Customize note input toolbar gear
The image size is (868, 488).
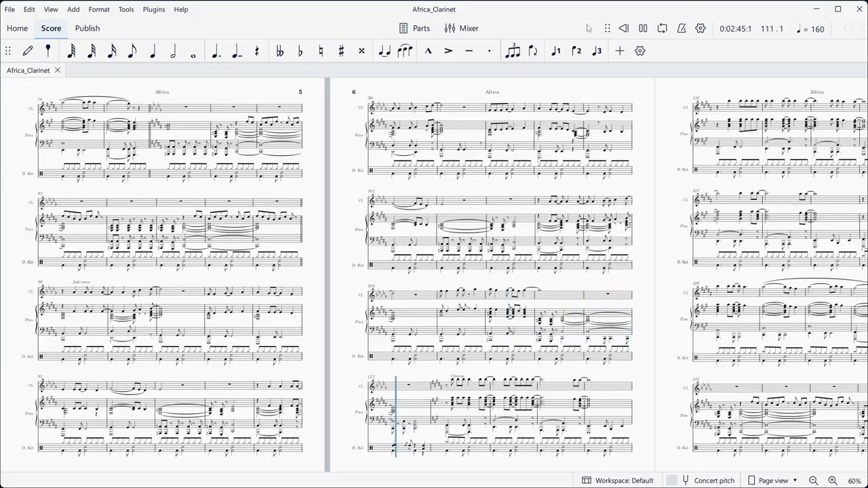click(640, 51)
